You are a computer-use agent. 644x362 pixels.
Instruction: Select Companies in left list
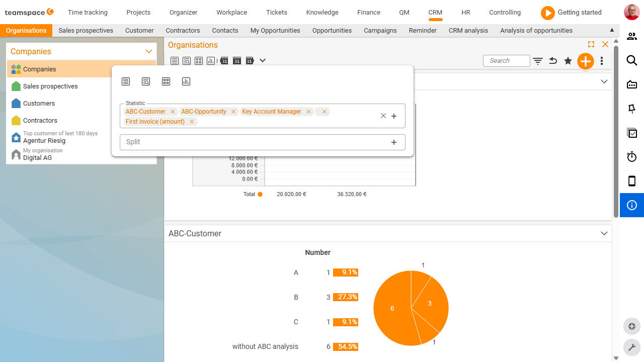tap(82, 69)
